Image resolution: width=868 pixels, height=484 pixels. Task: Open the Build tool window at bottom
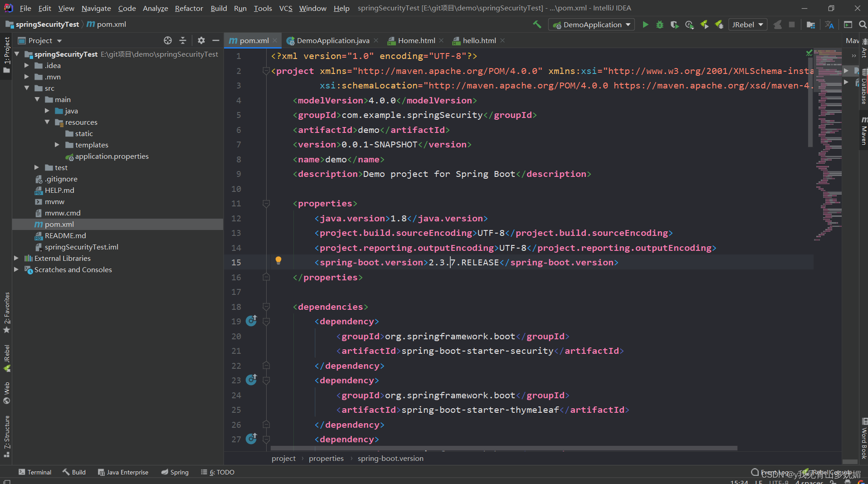74,472
